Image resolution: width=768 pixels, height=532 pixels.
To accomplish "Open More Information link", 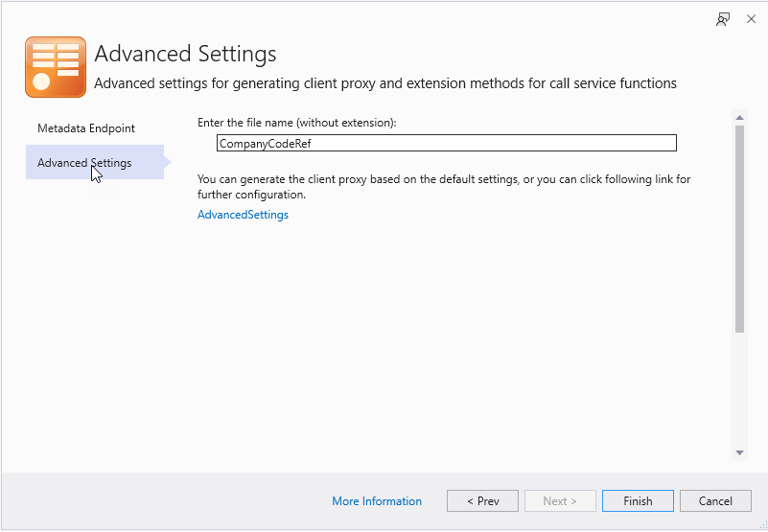I will tap(377, 501).
